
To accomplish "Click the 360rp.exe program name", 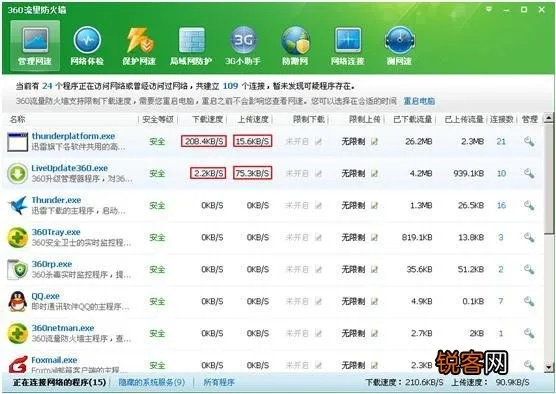I will pyautogui.click(x=52, y=264).
